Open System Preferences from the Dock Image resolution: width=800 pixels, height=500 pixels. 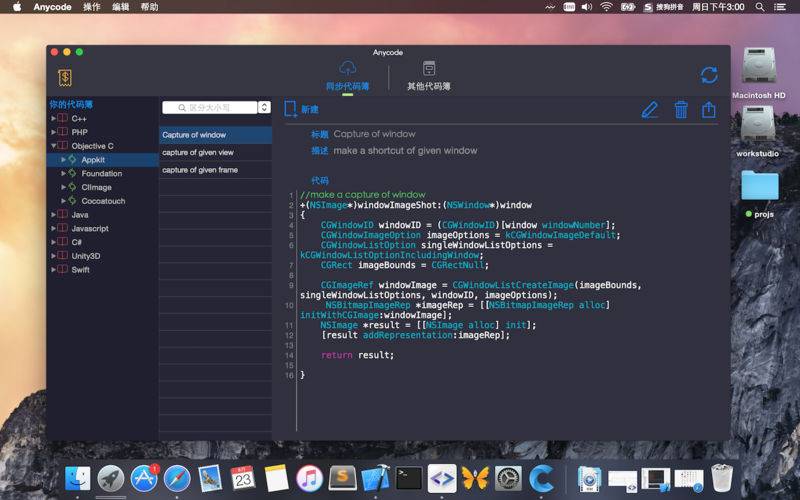click(508, 479)
